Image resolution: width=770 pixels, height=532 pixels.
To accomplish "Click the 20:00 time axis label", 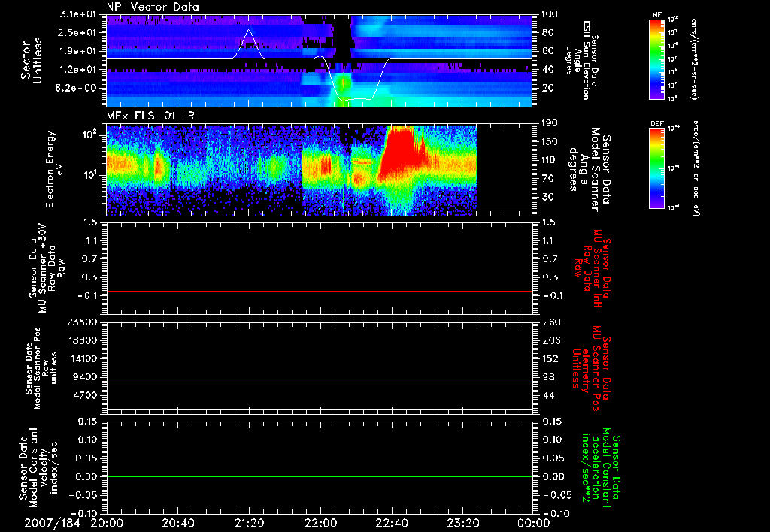I will click(x=107, y=524).
